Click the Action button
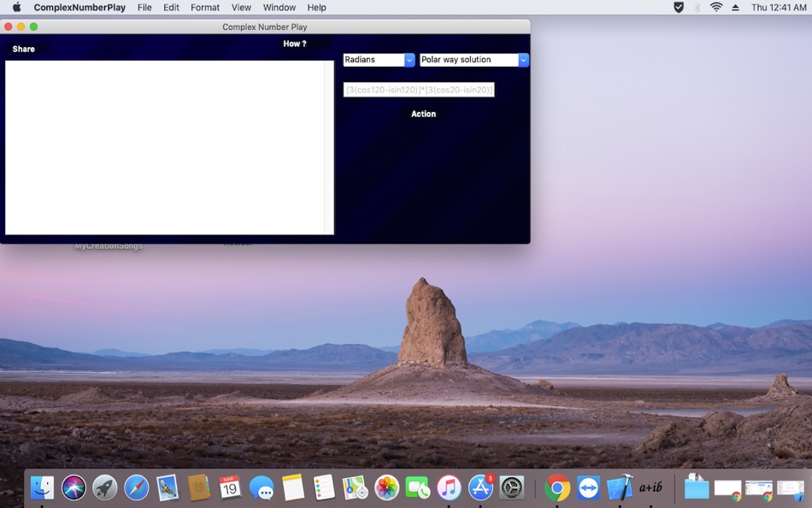812x508 pixels. pos(424,114)
